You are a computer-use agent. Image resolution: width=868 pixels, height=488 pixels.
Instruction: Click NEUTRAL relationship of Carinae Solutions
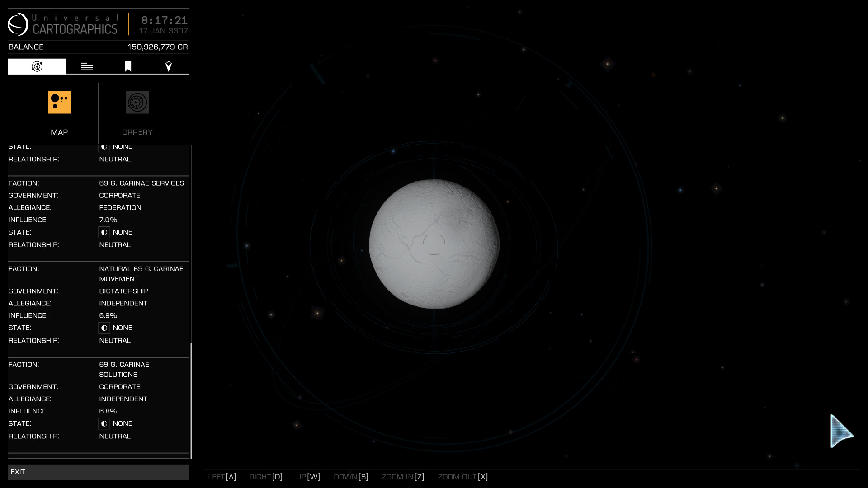[x=115, y=436]
